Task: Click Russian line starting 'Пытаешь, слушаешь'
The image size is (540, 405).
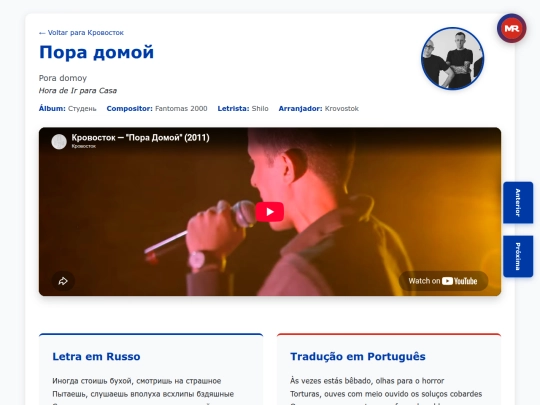Action: (x=143, y=394)
